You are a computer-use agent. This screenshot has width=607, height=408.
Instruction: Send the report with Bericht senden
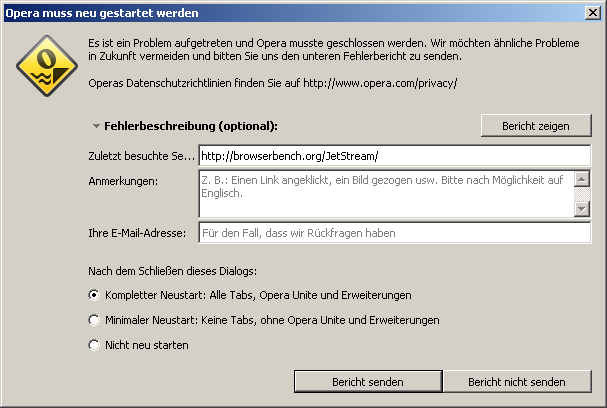tap(368, 382)
